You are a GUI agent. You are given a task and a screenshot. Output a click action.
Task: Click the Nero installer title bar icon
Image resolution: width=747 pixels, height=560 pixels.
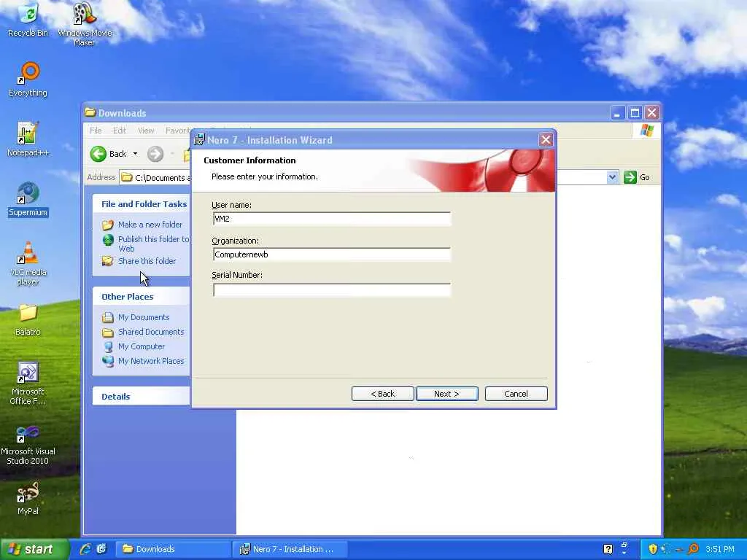click(199, 140)
